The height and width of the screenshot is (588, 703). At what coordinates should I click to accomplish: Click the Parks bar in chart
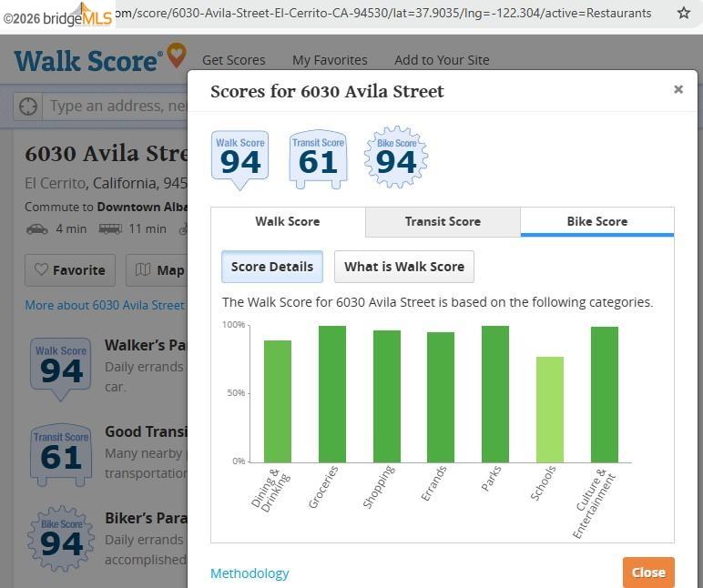pyautogui.click(x=495, y=394)
